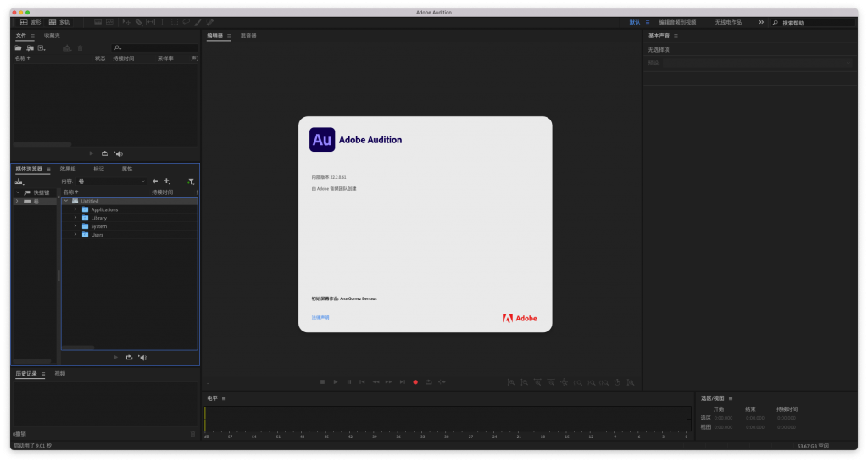Toggle auto-play speaker in Files panel
Viewport: 868px width, 462px height.
point(119,153)
